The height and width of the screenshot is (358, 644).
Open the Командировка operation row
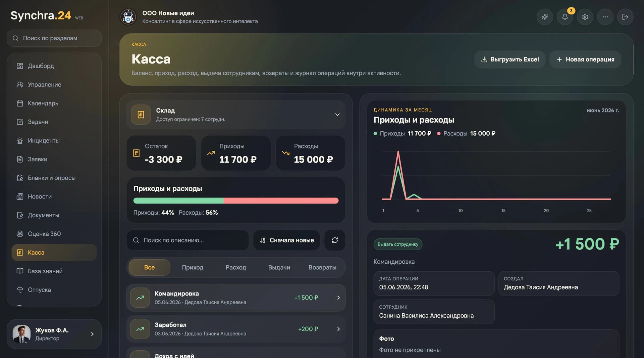pyautogui.click(x=236, y=298)
